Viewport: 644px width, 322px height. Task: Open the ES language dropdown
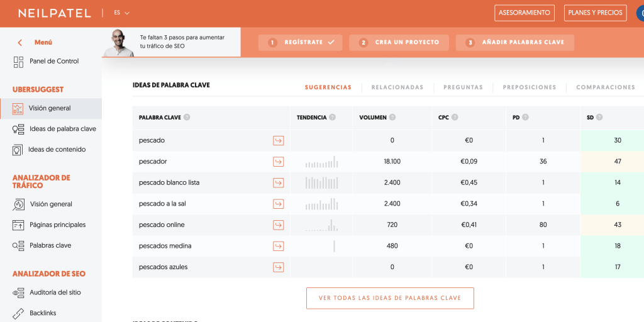pos(122,13)
